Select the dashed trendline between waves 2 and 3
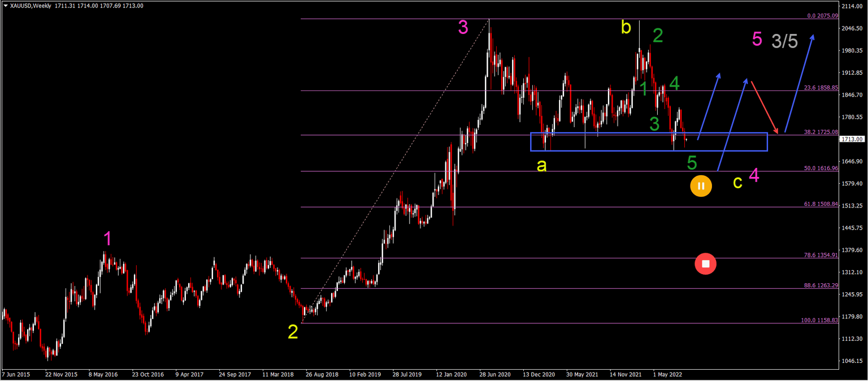The height and width of the screenshot is (381, 868). [396, 170]
